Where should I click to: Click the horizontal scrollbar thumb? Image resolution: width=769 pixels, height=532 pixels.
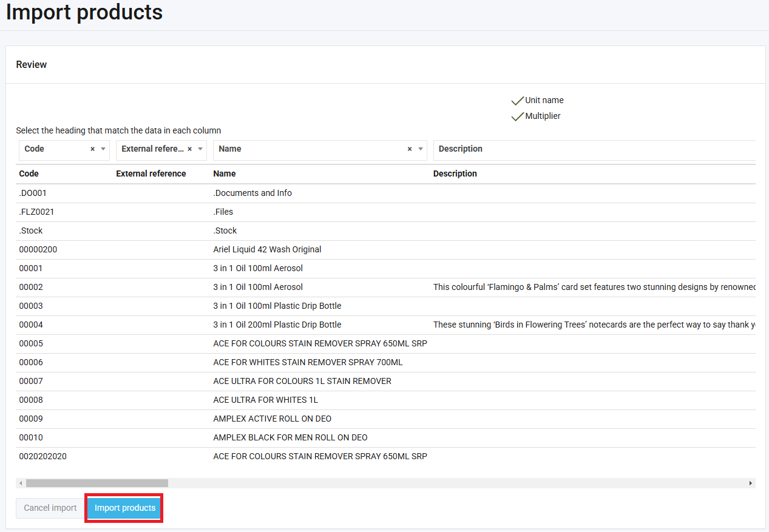pyautogui.click(x=97, y=483)
